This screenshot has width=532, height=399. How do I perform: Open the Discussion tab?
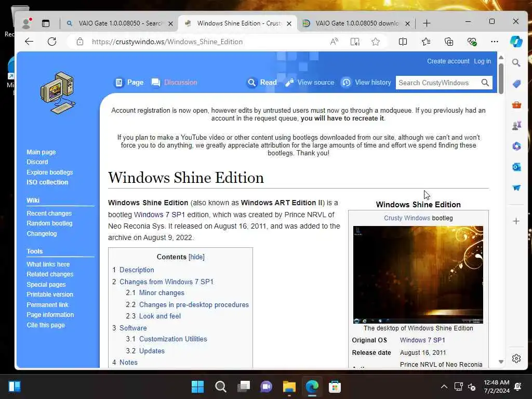point(175,83)
